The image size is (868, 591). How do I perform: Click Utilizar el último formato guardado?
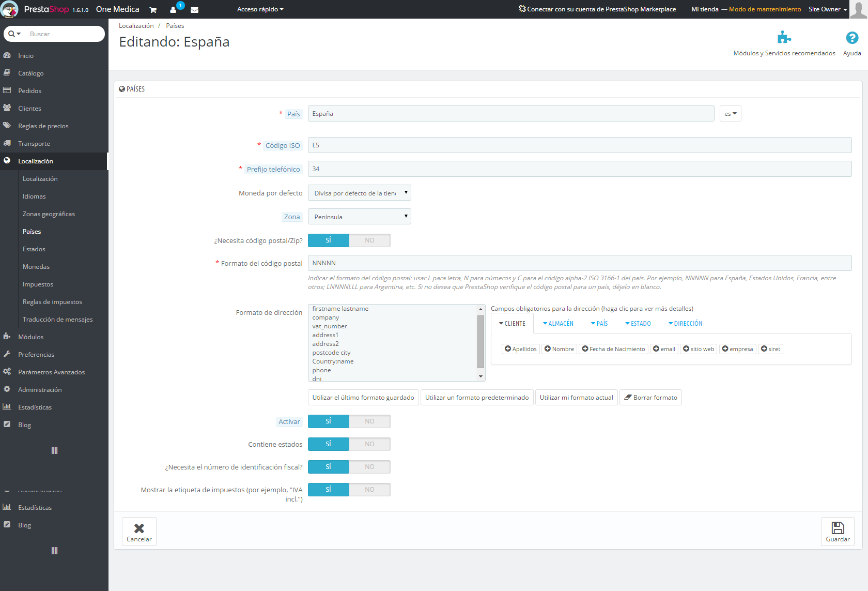(363, 398)
